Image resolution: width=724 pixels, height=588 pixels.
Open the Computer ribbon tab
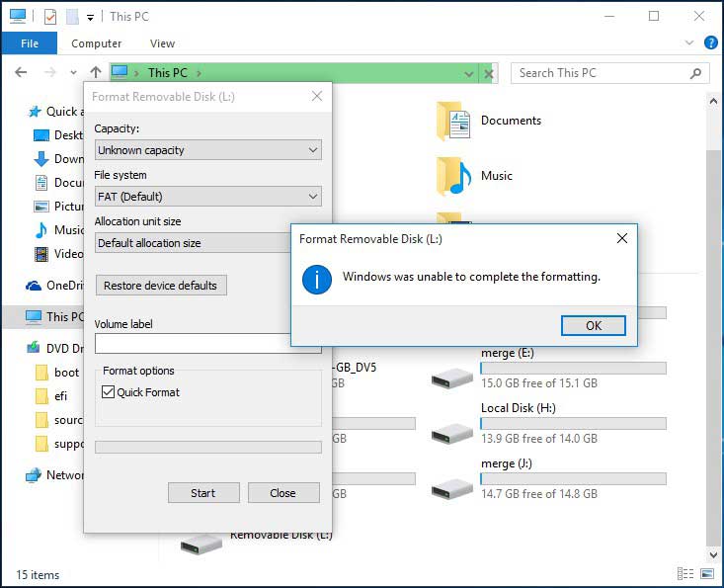tap(96, 43)
